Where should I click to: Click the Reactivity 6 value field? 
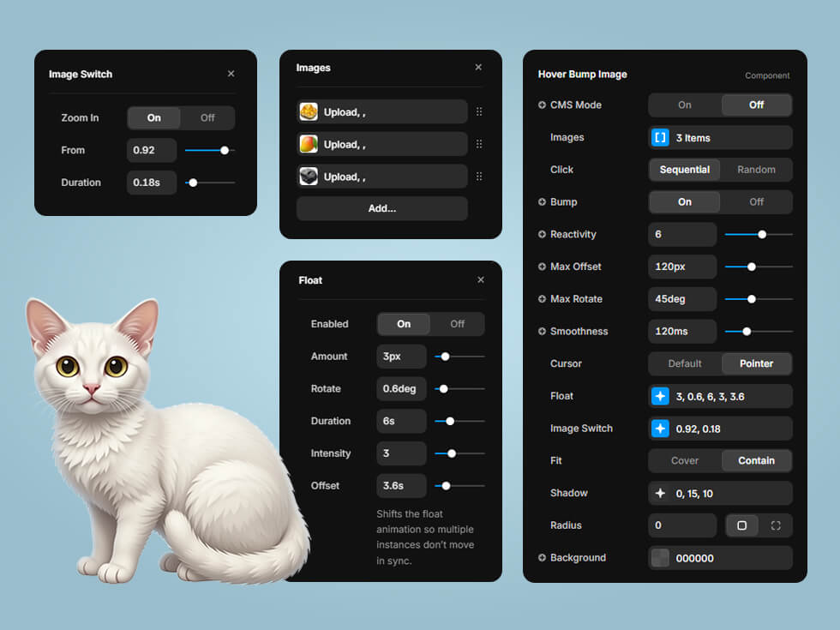(682, 234)
